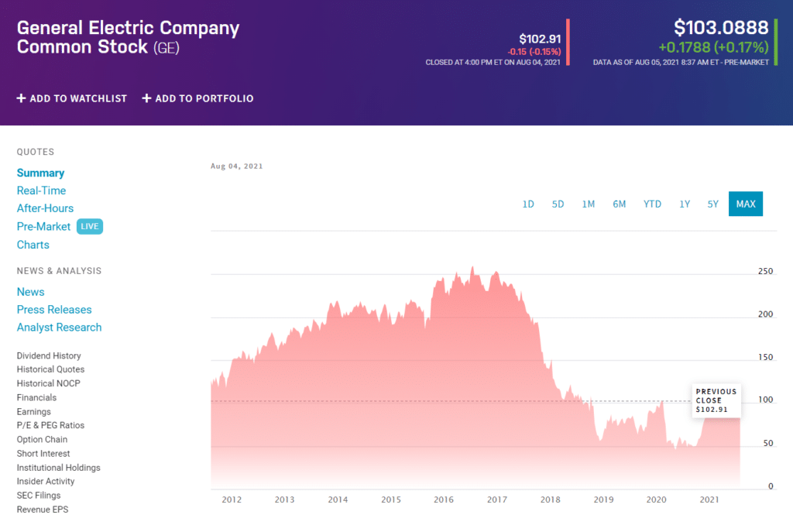The width and height of the screenshot is (793, 532).
Task: Click the Previous Close $102.91 chart label
Action: tap(716, 400)
